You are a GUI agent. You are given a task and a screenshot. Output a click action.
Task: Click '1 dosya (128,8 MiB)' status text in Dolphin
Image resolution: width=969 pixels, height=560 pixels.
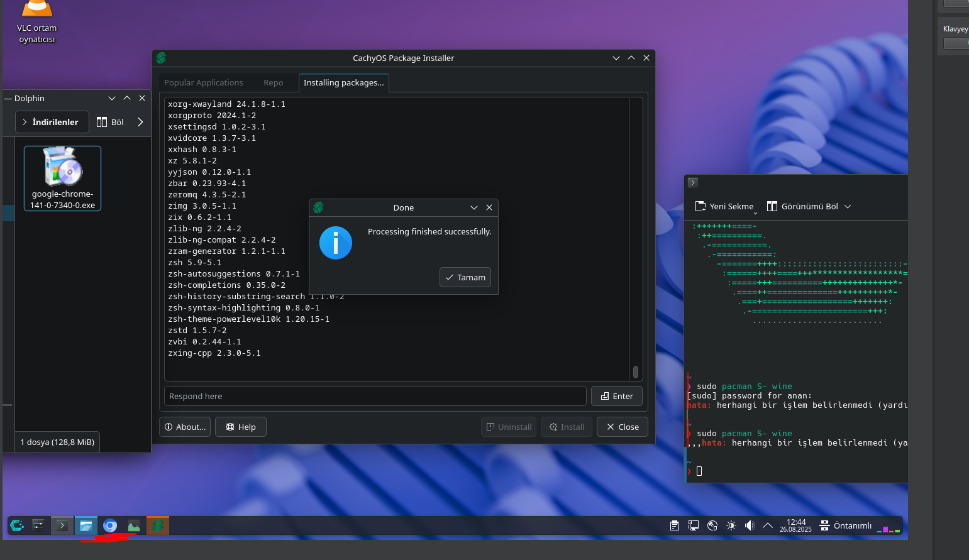pos(57,442)
